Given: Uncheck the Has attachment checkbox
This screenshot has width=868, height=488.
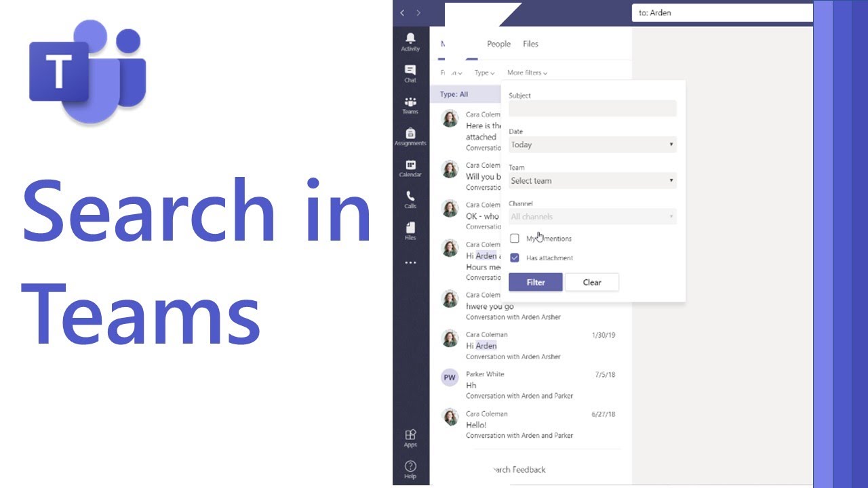Looking at the screenshot, I should [x=515, y=258].
